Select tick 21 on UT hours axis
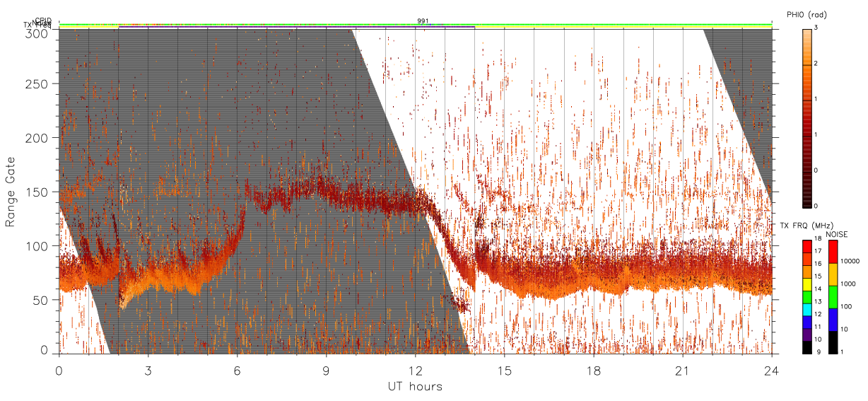This screenshot has width=868, height=401. tap(683, 370)
